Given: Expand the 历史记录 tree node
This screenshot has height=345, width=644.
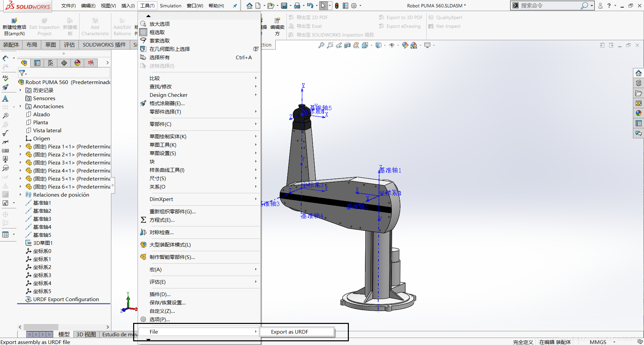Looking at the screenshot, I should (x=20, y=90).
